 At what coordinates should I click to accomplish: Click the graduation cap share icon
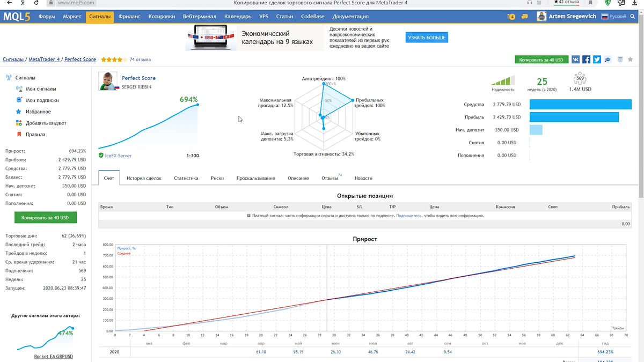pyautogui.click(x=608, y=60)
